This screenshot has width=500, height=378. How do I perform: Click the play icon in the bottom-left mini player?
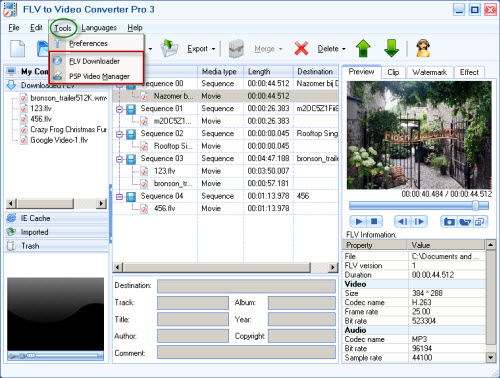pyautogui.click(x=12, y=356)
